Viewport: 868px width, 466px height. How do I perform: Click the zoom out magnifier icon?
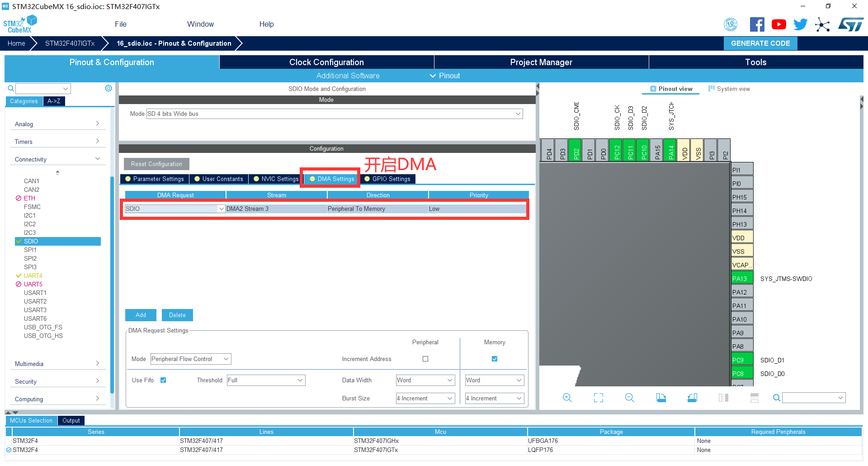629,398
